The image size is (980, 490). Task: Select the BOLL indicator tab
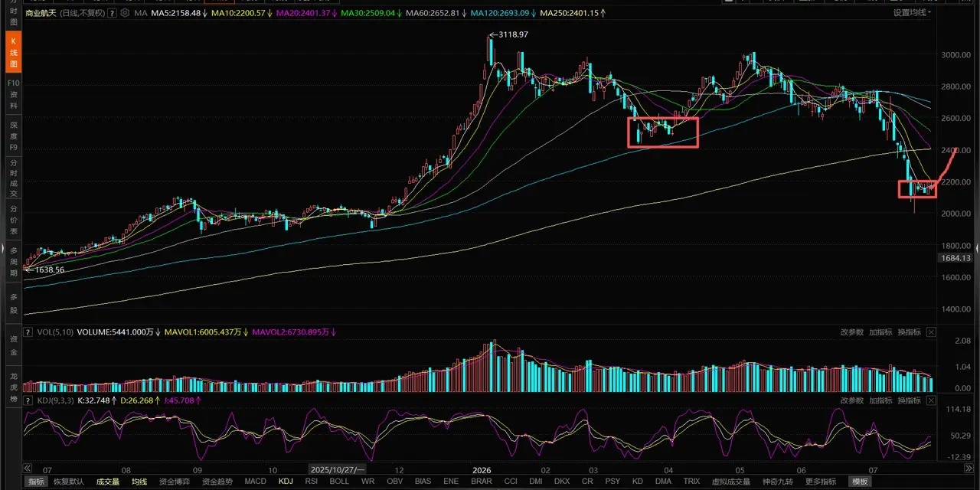coord(338,482)
